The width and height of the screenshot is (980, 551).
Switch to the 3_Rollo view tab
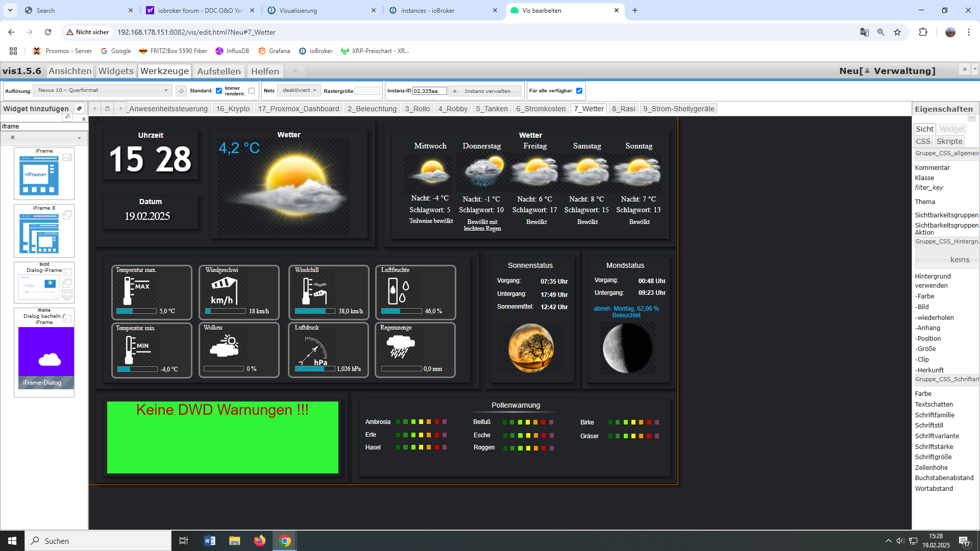417,109
